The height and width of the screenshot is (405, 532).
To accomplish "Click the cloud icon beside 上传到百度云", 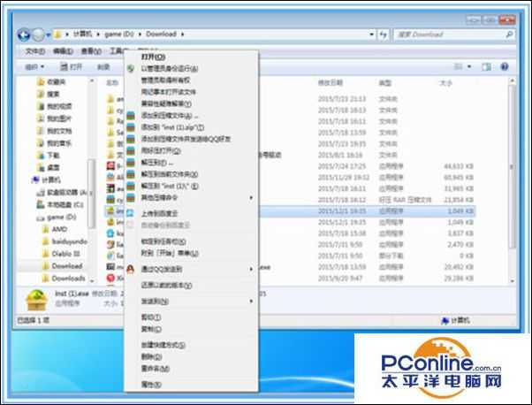I will coord(131,213).
